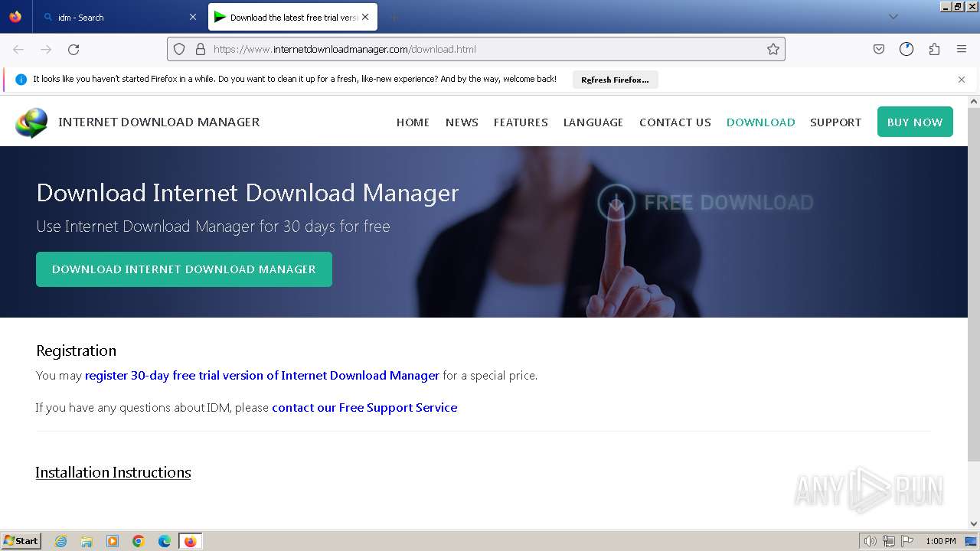The height and width of the screenshot is (551, 980).
Task: Open the Firefox account icon
Action: coord(906,49)
